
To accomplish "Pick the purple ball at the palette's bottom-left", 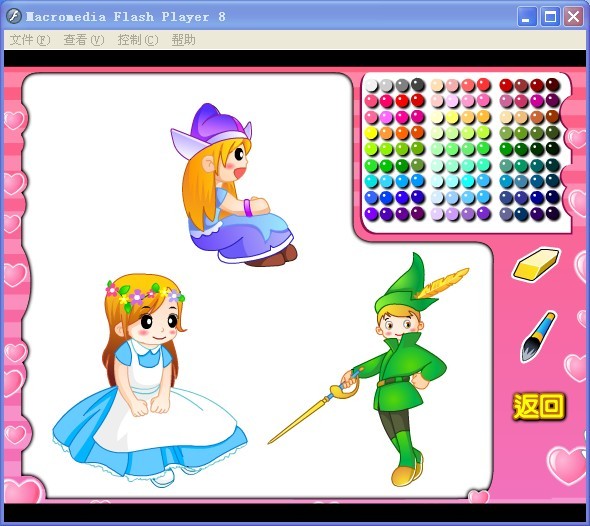I will click(371, 214).
